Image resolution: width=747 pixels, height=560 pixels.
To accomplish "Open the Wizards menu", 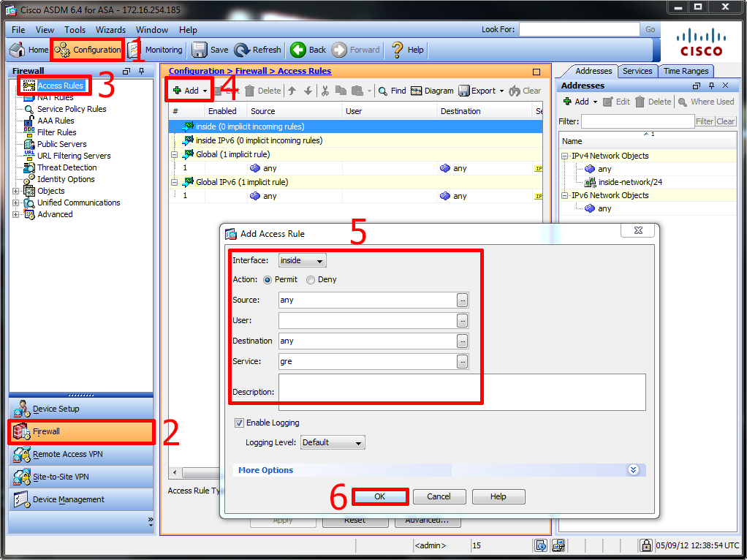I will coord(110,29).
